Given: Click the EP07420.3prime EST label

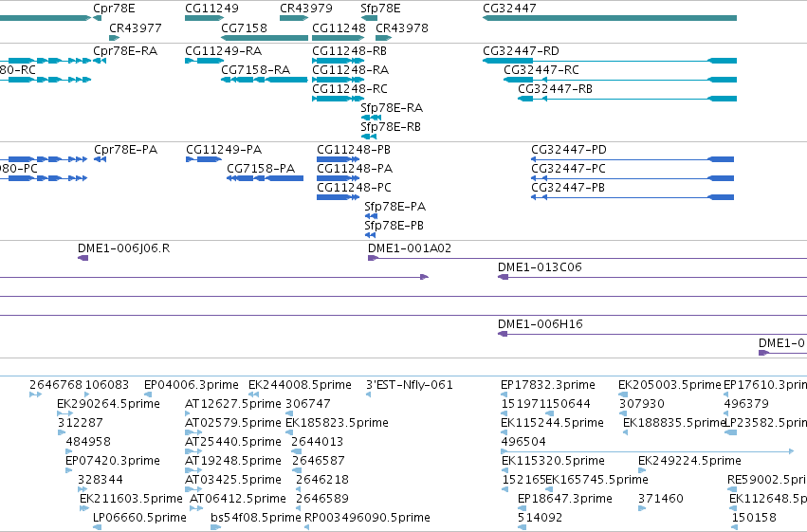Looking at the screenshot, I should [113, 461].
